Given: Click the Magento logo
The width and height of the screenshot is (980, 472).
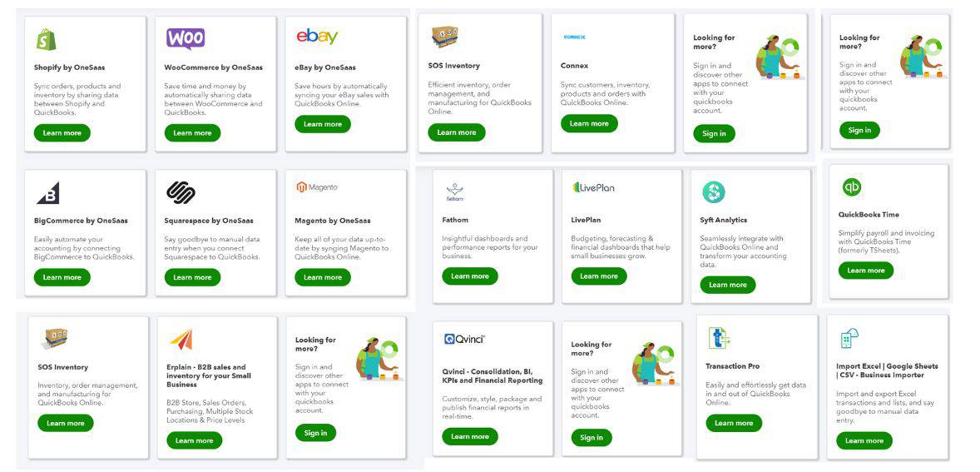Looking at the screenshot, I should [x=317, y=187].
